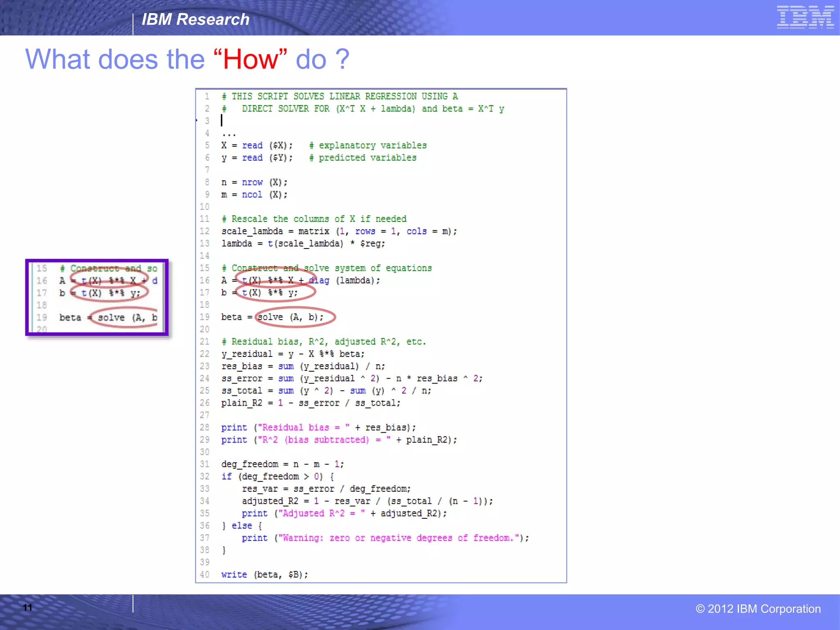The image size is (840, 630).
Task: Click the red word "How" in title
Action: pos(250,59)
